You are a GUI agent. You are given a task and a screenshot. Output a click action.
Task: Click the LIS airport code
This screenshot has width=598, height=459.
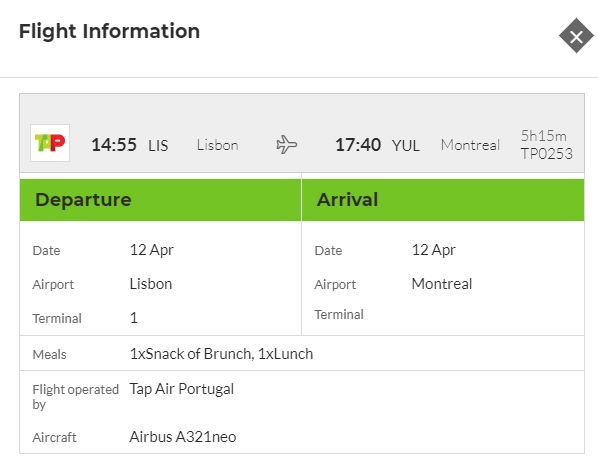158,146
